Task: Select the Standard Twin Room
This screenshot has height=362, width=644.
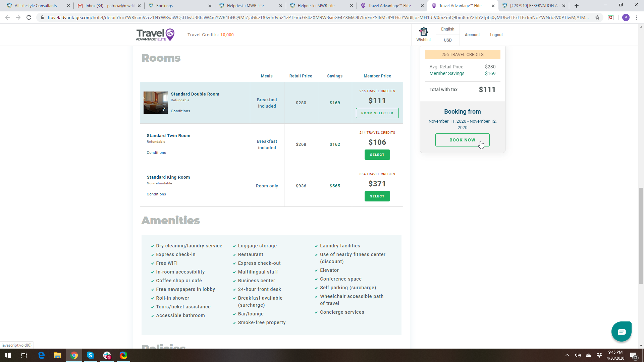Action: pos(377,155)
